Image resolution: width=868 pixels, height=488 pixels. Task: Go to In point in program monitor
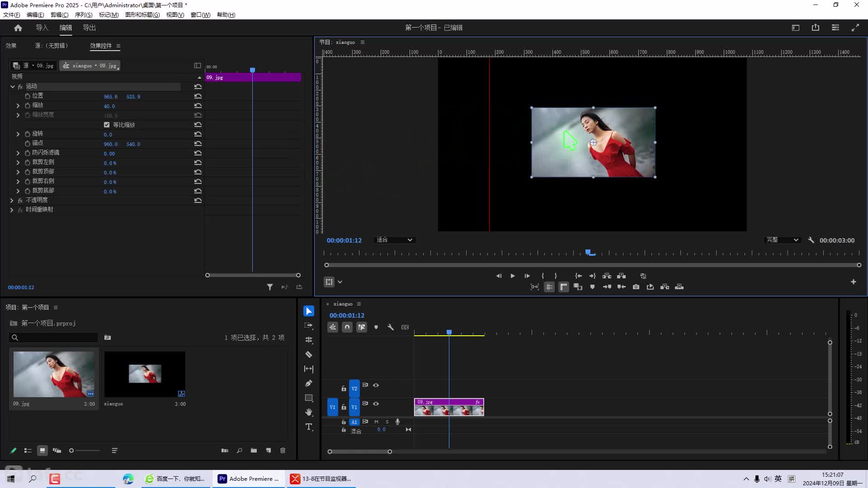point(578,276)
